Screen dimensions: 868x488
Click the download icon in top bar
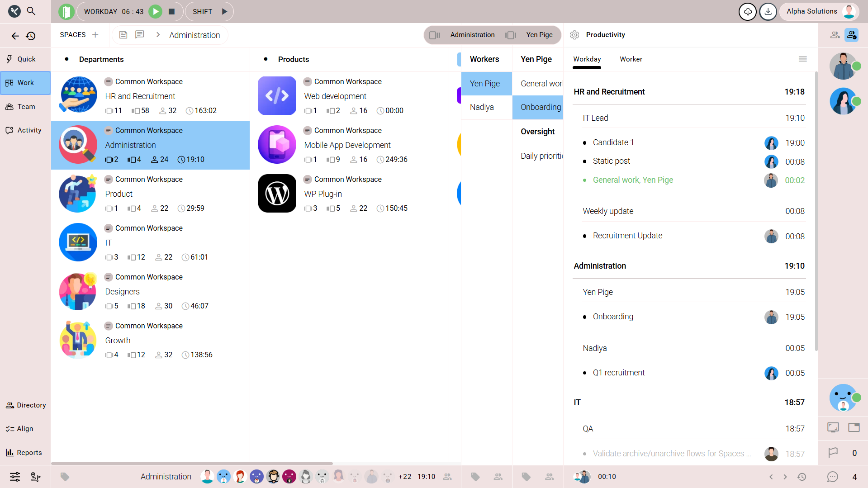pos(768,12)
